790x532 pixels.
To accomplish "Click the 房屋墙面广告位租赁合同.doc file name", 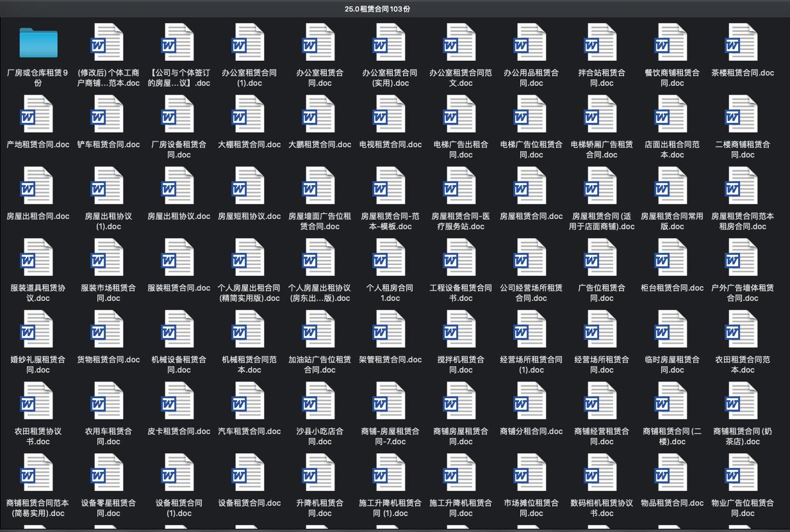I will 320,222.
